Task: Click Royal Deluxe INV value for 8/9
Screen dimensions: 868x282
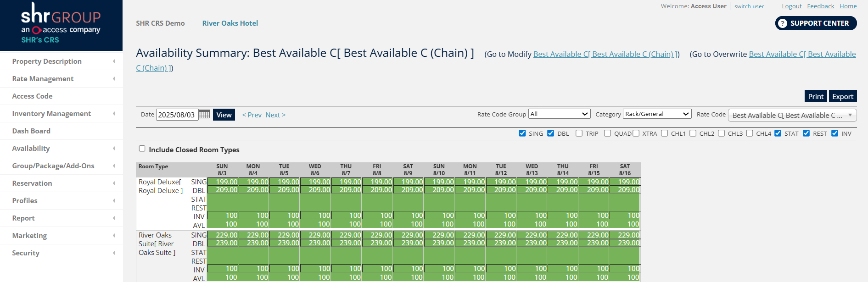Action: [408, 215]
